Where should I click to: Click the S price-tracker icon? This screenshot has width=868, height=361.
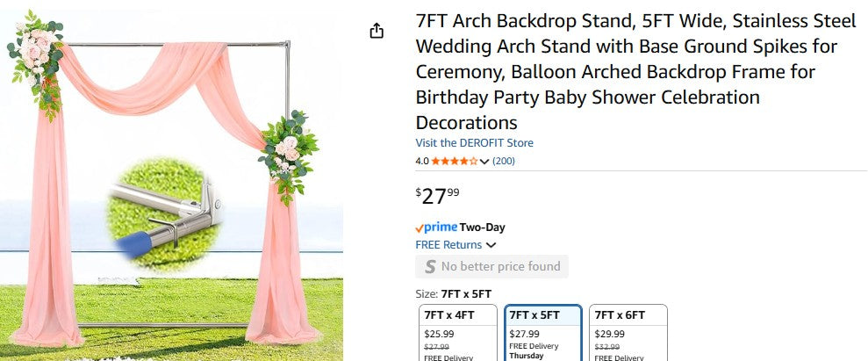coord(429,266)
